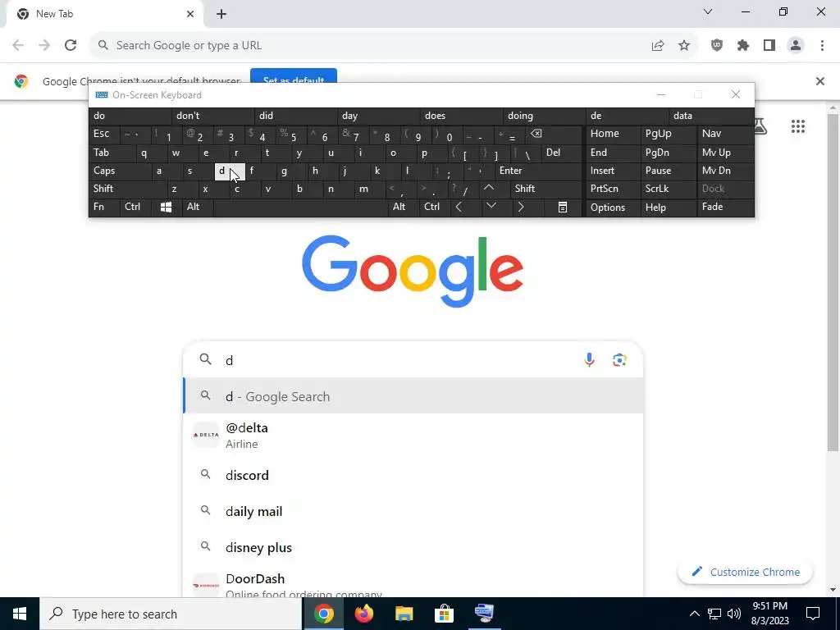Click the backspace key on On-Screen Keyboard
Image resolution: width=840 pixels, height=630 pixels.
(x=554, y=134)
